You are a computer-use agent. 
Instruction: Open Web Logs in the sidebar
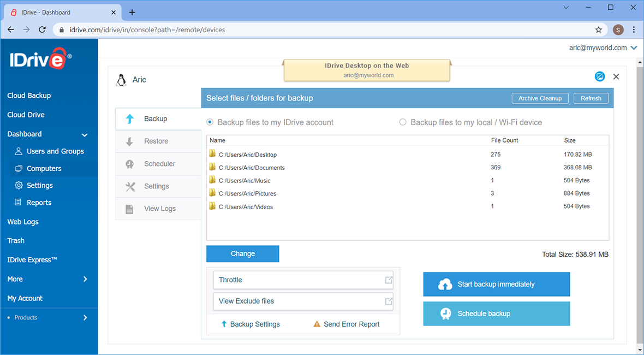point(23,221)
